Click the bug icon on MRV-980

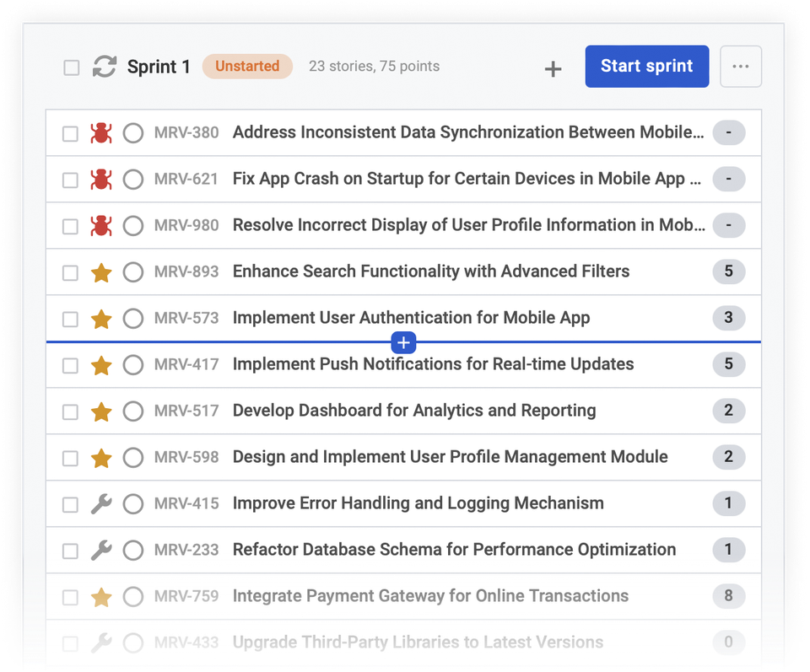click(x=100, y=225)
